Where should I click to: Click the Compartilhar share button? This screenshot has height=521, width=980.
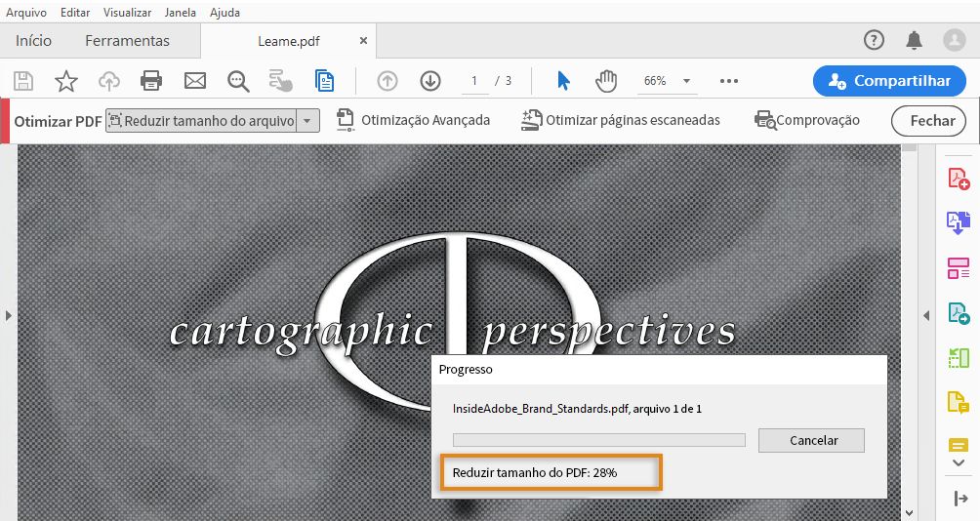(889, 81)
